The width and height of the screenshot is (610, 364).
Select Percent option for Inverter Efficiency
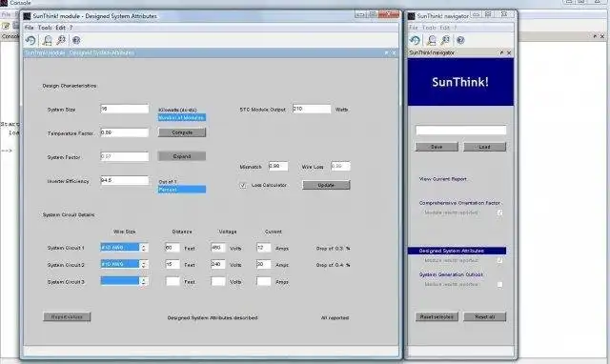[x=182, y=190]
